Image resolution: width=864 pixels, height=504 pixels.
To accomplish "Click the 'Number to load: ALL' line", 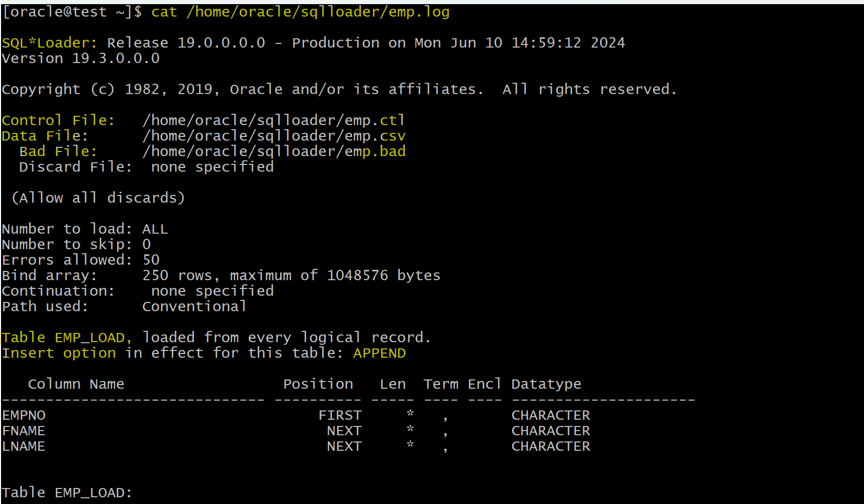I will click(85, 229).
